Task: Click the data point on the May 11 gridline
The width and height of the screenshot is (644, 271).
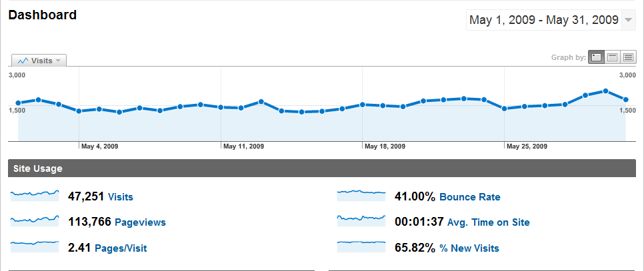Action: point(221,107)
